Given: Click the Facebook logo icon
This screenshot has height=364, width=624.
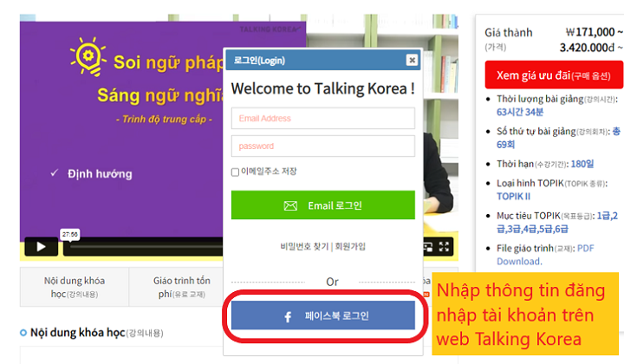Looking at the screenshot, I should point(288,316).
